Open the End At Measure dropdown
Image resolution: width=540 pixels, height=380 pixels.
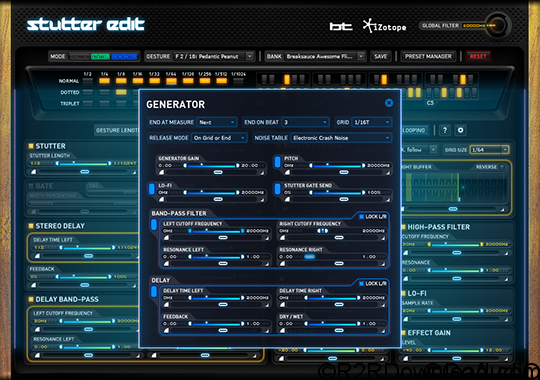[217, 122]
